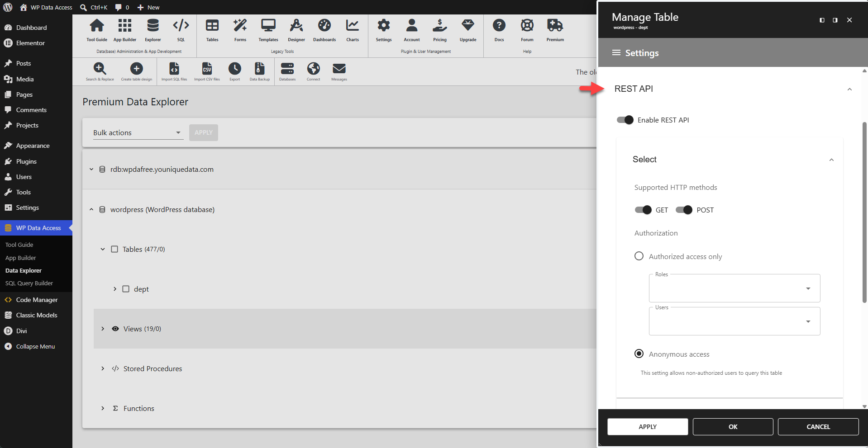Open the legacy Forms tool
The width and height of the screenshot is (868, 448).
(x=240, y=30)
